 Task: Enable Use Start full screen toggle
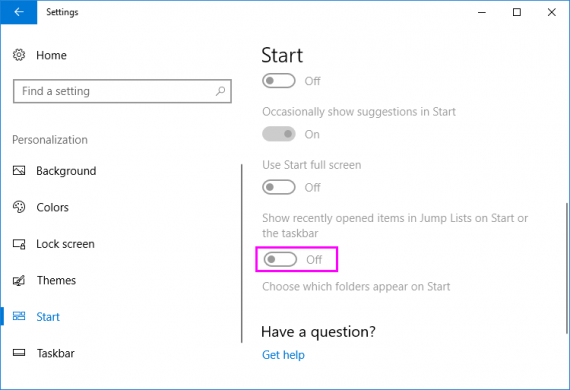[278, 187]
